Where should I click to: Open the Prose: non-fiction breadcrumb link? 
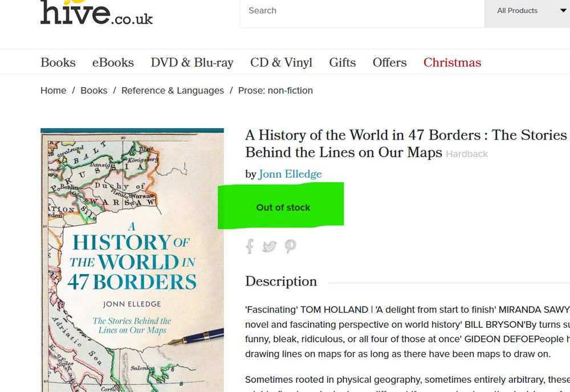point(275,91)
